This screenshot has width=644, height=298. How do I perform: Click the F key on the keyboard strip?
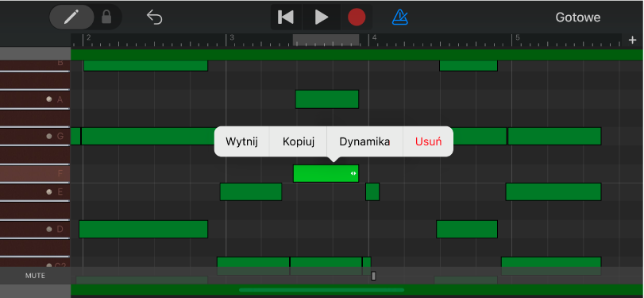click(35, 174)
